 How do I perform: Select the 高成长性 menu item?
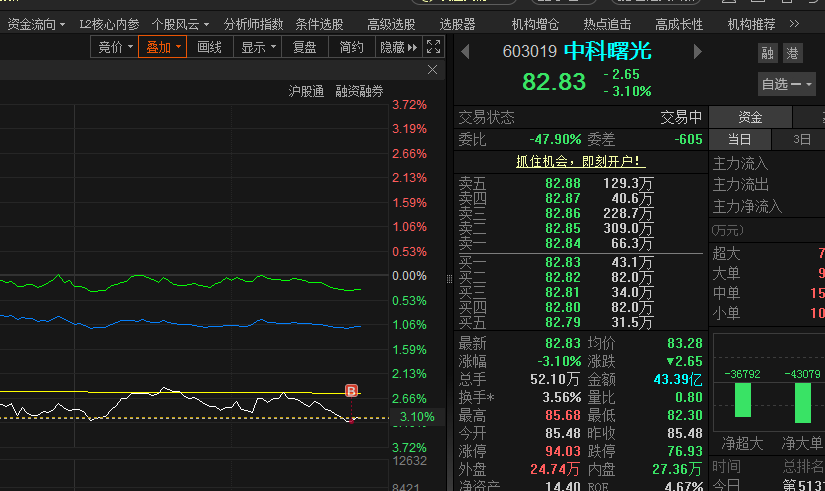pyautogui.click(x=679, y=24)
